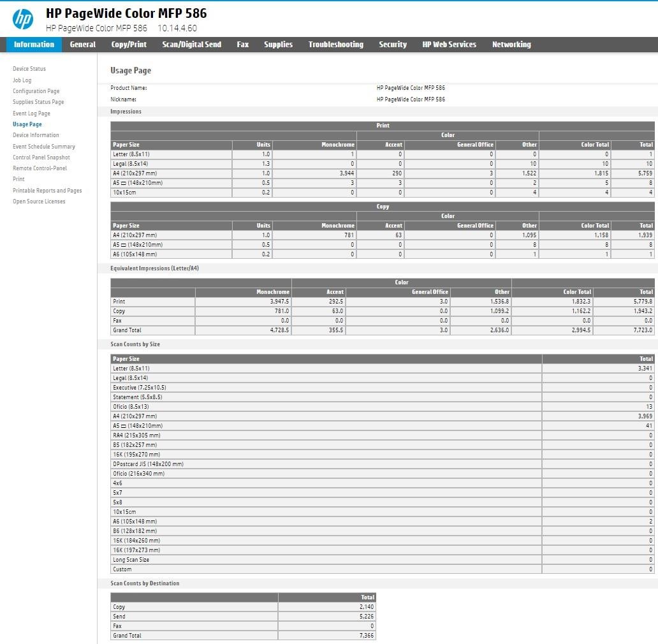This screenshot has height=644, width=658.
Task: View the Job Log page
Action: coord(22,80)
